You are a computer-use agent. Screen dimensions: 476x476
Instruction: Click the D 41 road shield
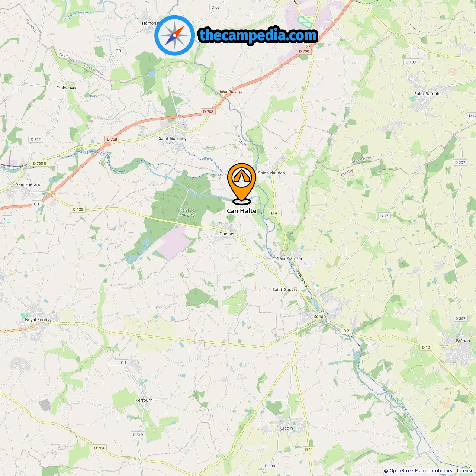(x=275, y=213)
